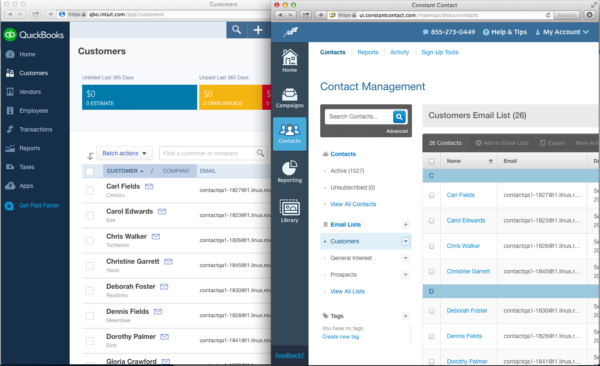Open the Customers list dropdown arrow
Screen dimensions: 600x366
pos(406,241)
